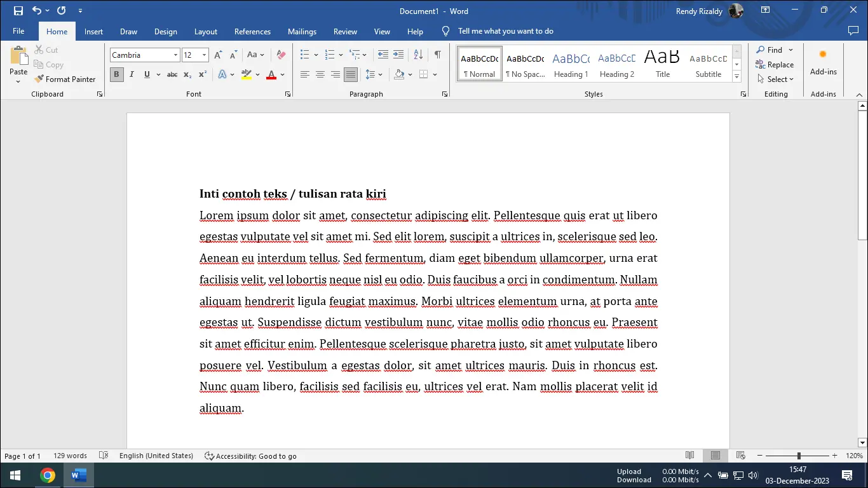
Task: Toggle subscript formatting
Action: pyautogui.click(x=187, y=74)
